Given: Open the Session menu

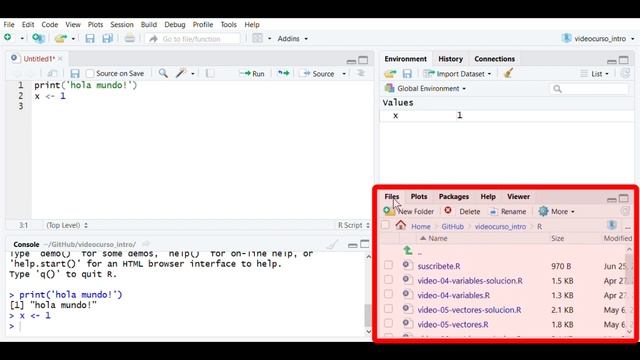Looking at the screenshot, I should point(122,24).
